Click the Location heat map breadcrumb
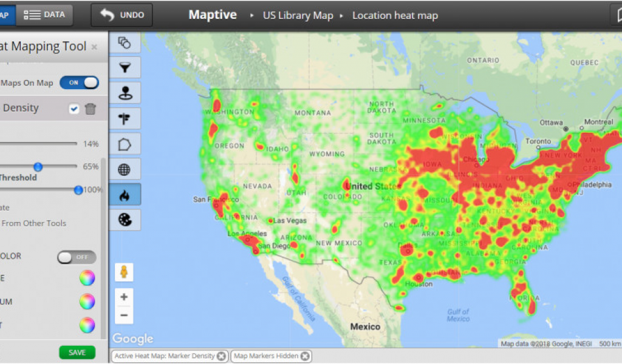The height and width of the screenshot is (364, 622). pos(395,15)
